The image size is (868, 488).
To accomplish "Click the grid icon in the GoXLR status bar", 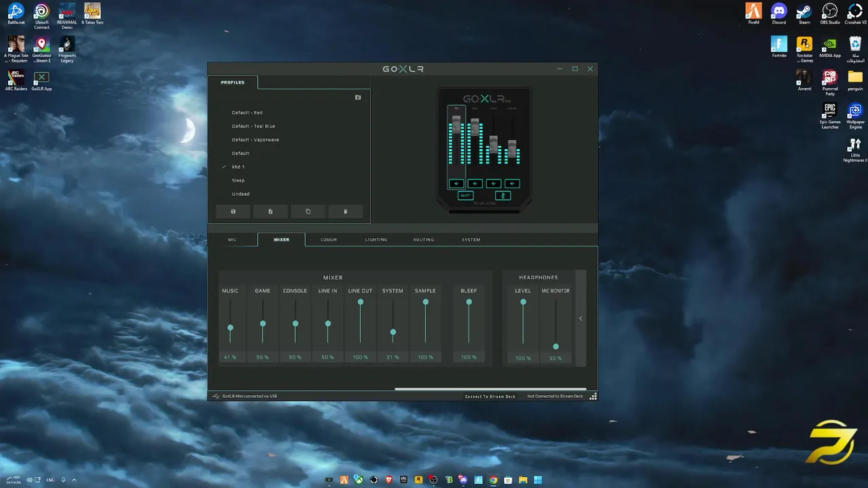I will point(593,396).
